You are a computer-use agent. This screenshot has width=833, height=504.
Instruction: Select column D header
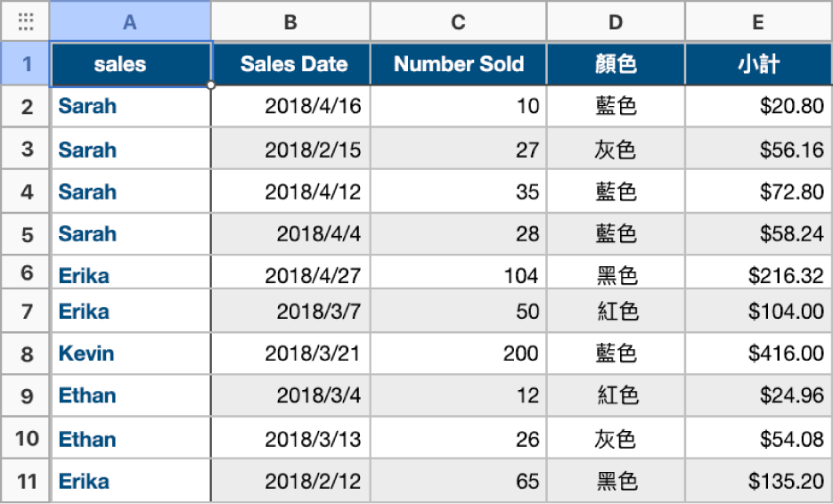[x=616, y=22]
